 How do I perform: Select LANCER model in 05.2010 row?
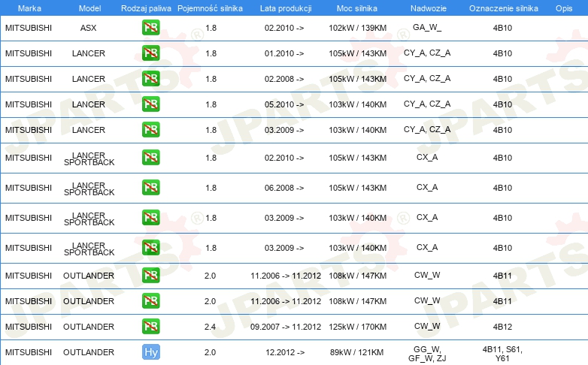pyautogui.click(x=89, y=104)
